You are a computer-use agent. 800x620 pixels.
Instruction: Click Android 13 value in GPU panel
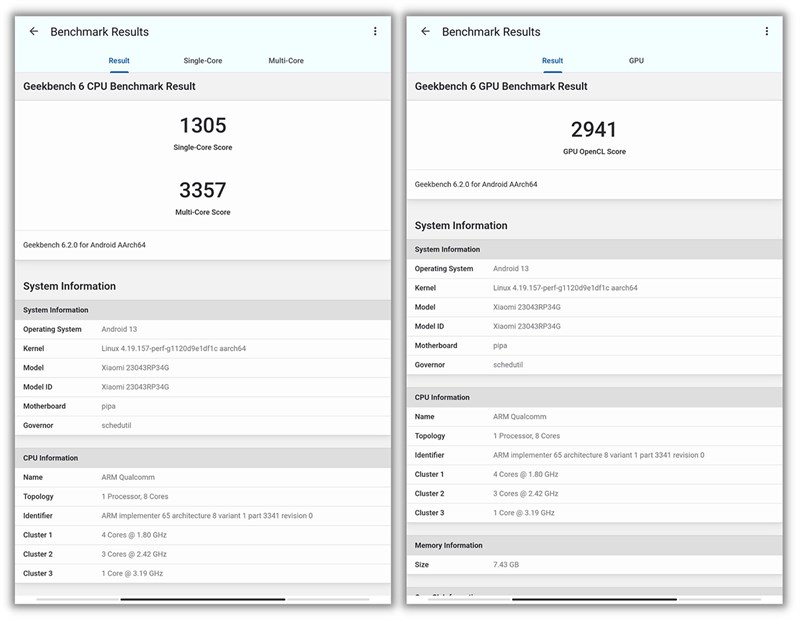point(511,268)
